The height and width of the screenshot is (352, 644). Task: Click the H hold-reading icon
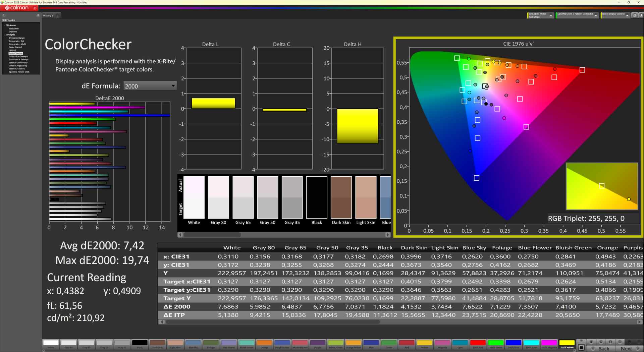point(610,342)
